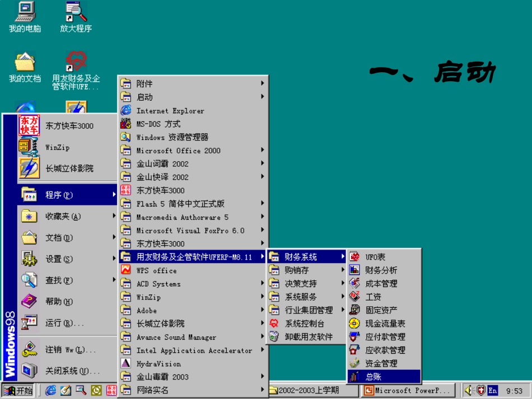Select 程序(P) in Start menu
532x399 pixels.
pos(67,195)
